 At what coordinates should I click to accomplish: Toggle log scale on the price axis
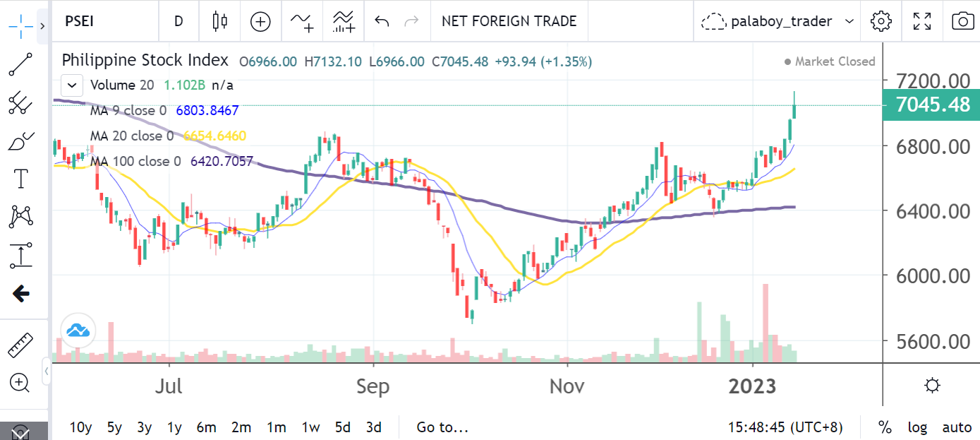click(x=917, y=427)
